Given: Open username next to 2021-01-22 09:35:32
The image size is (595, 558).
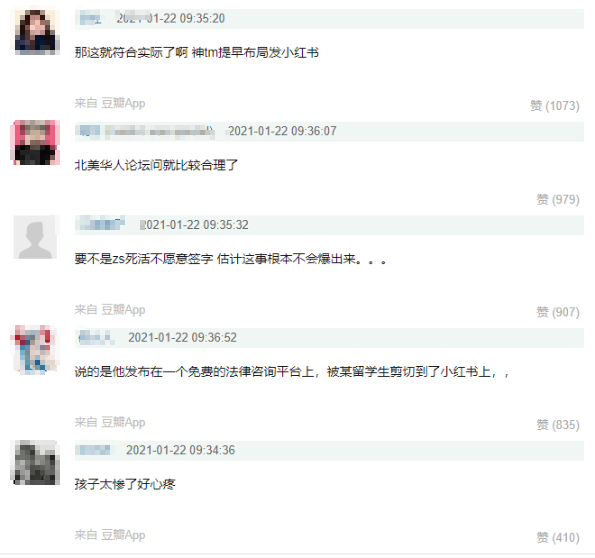Looking at the screenshot, I should coord(101,224).
